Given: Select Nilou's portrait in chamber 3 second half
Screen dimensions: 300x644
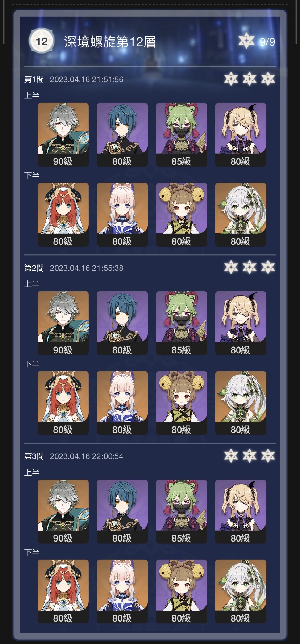Looking at the screenshot, I should click(x=63, y=591).
